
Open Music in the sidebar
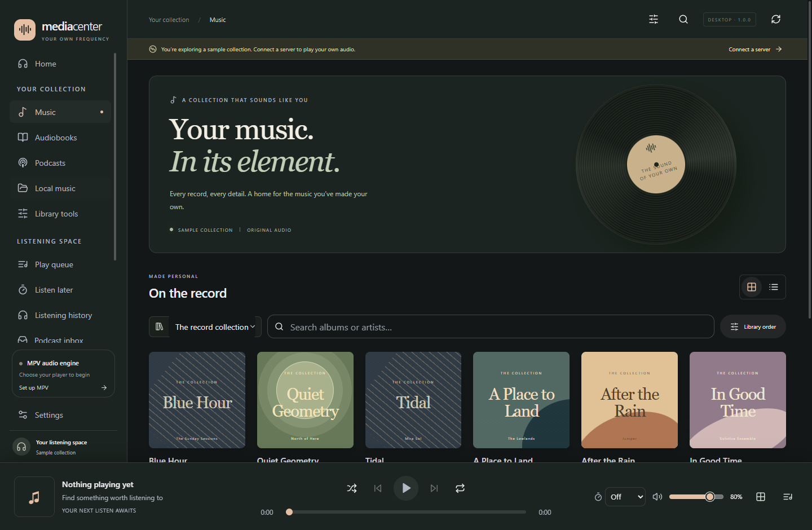click(60, 112)
